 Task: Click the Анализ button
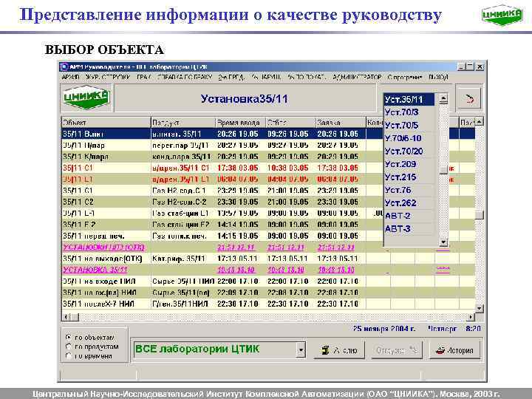coord(339,350)
